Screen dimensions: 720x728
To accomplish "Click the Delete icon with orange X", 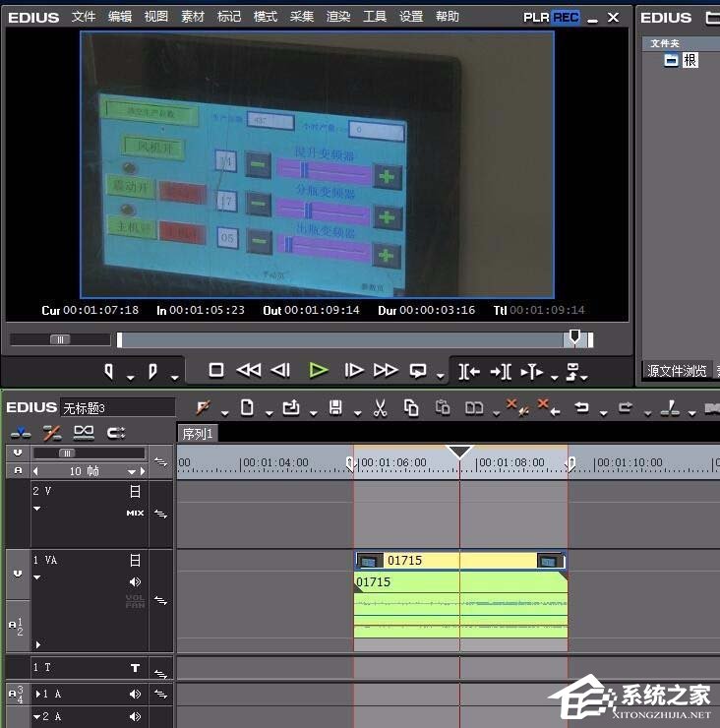I will pos(517,407).
